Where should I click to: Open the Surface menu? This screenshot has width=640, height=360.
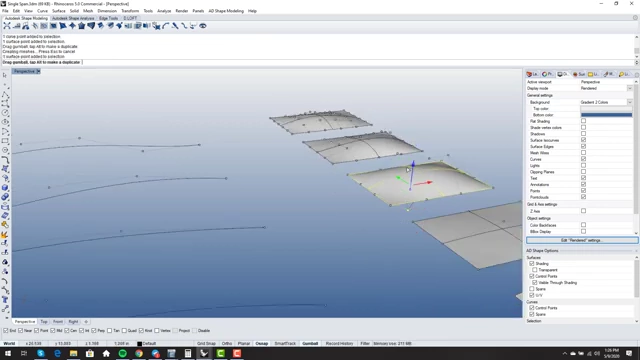pos(58,11)
